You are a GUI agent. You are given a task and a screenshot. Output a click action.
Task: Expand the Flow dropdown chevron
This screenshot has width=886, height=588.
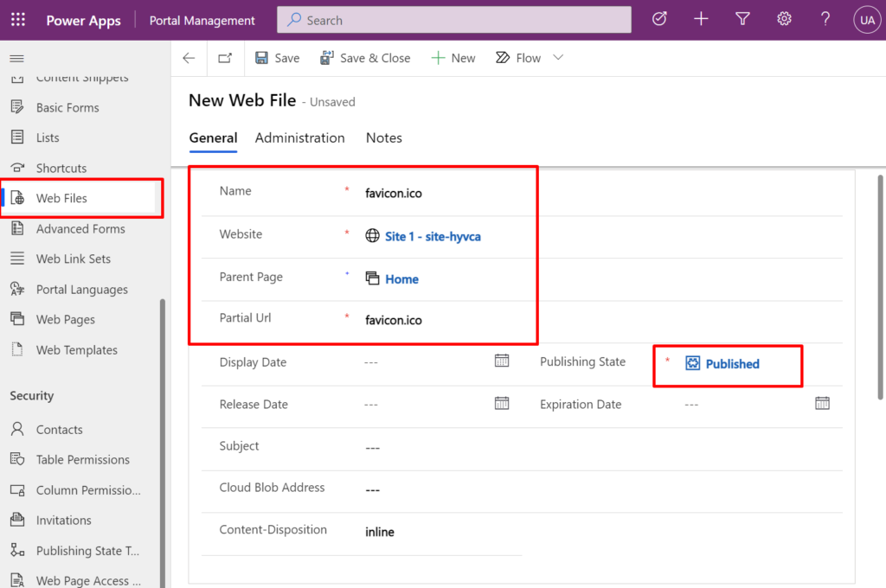click(558, 58)
